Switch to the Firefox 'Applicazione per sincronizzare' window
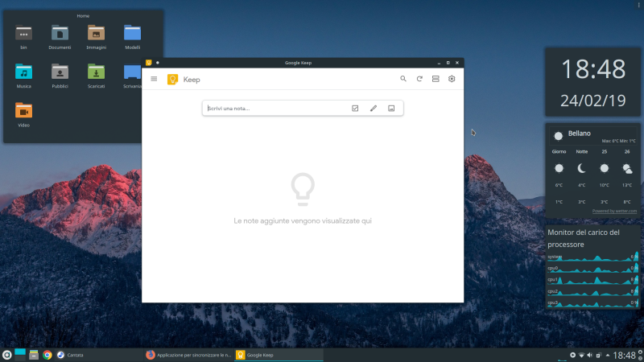The width and height of the screenshot is (644, 362). (x=189, y=355)
